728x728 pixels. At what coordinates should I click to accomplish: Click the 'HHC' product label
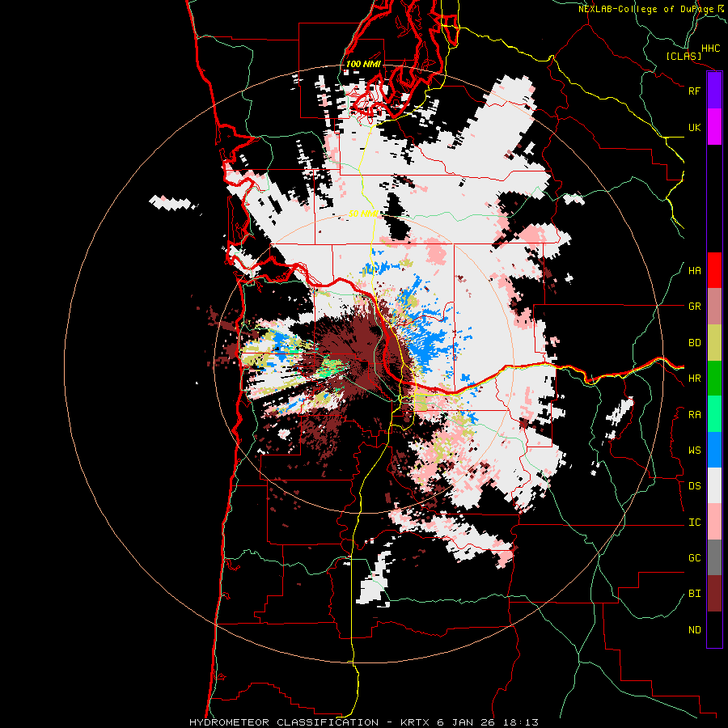(711, 49)
